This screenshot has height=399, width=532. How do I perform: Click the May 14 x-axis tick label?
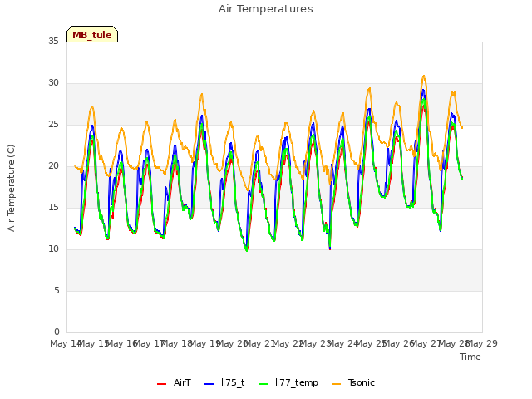tap(66, 343)
